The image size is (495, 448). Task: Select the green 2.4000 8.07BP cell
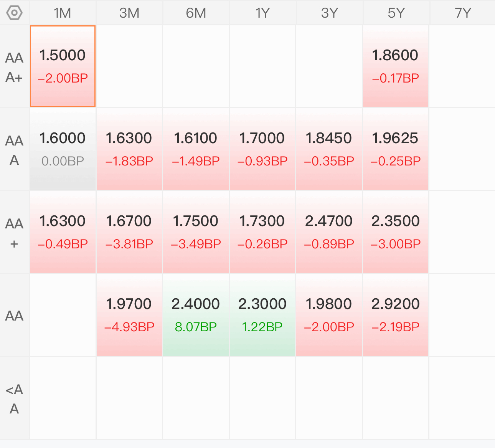point(196,315)
